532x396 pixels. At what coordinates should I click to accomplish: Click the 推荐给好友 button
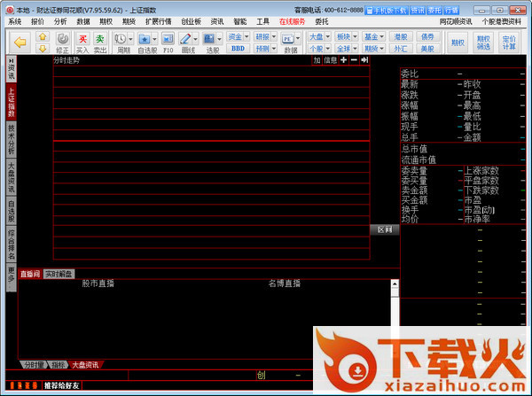click(x=62, y=385)
